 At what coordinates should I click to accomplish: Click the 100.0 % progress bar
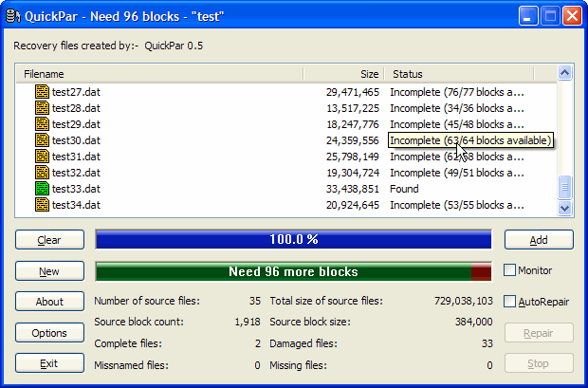coord(293,239)
